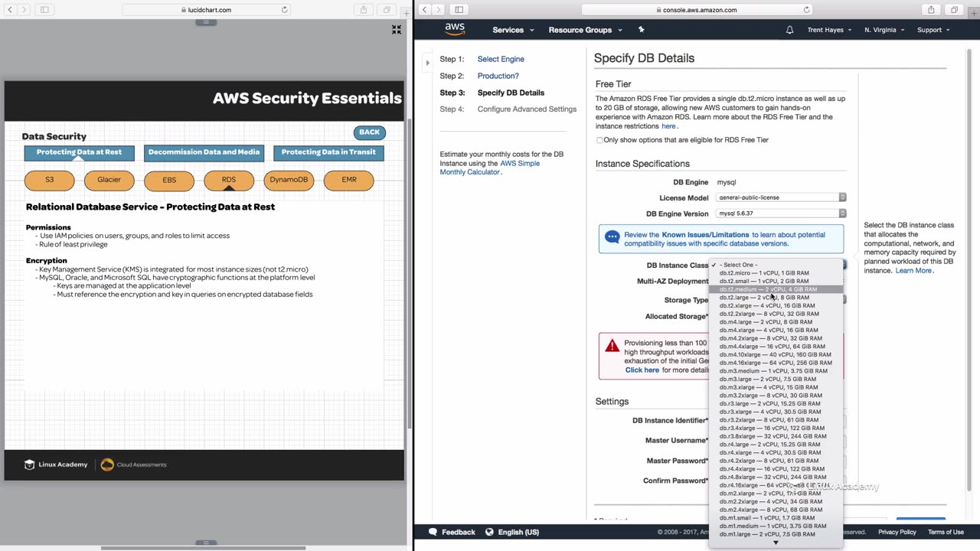The height and width of the screenshot is (551, 980).
Task: Go to Step 1 Select Engine link
Action: pos(501,59)
